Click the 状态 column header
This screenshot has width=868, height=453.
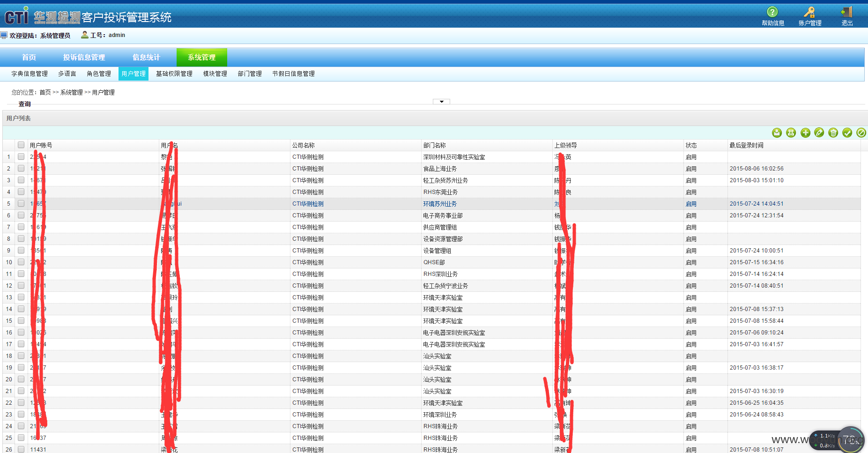pos(691,145)
